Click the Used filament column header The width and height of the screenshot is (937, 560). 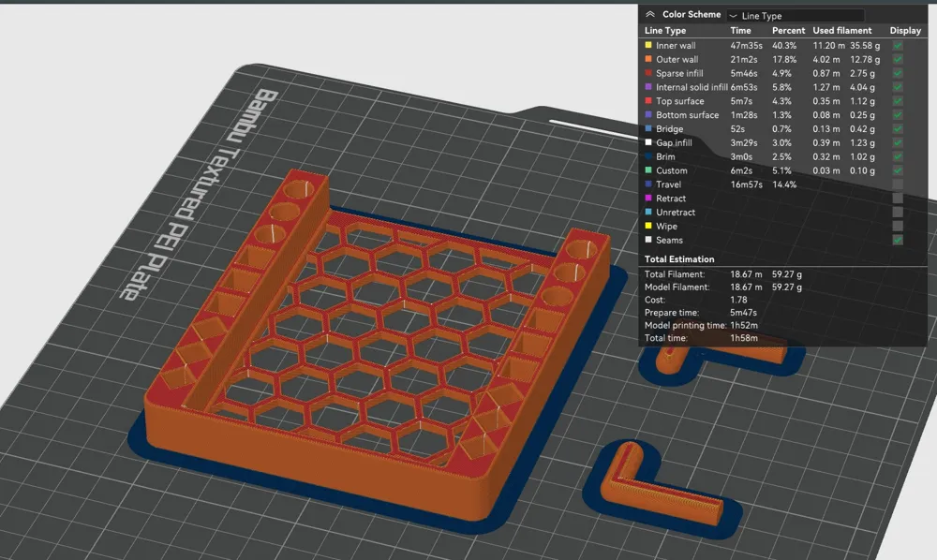click(841, 31)
